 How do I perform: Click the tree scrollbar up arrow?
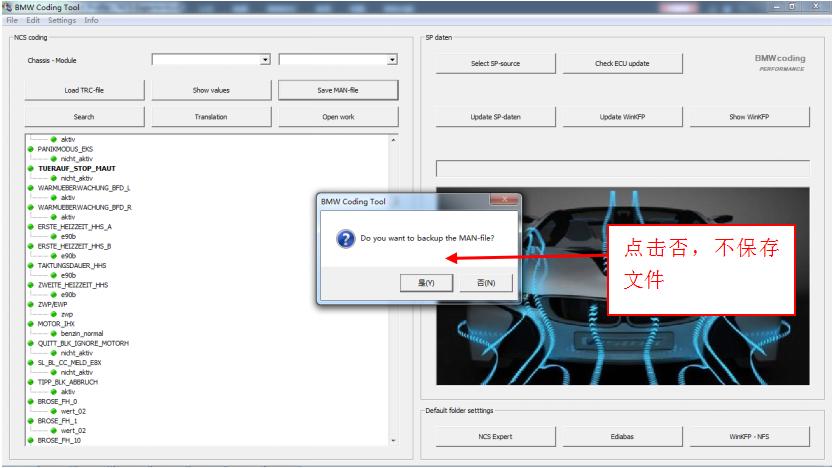pos(393,140)
